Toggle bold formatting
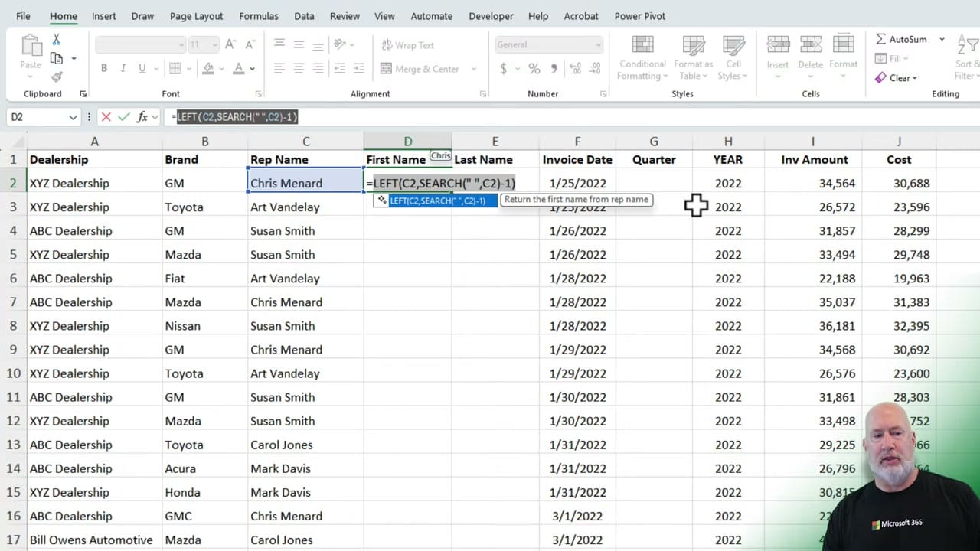 tap(103, 68)
